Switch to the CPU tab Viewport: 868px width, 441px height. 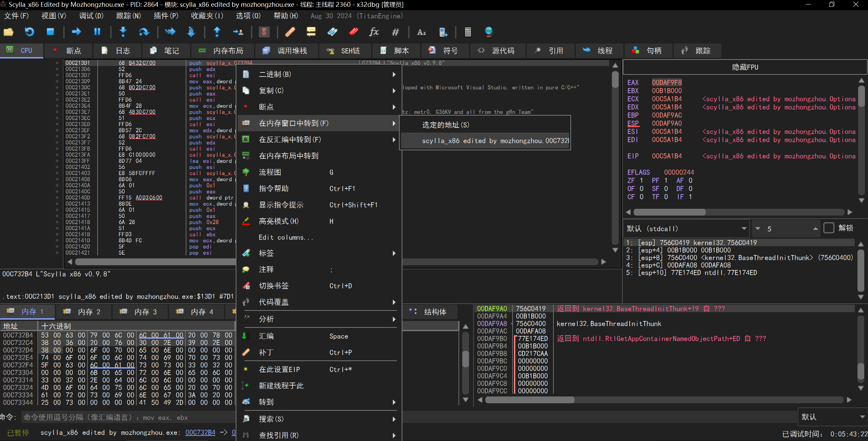(21, 51)
